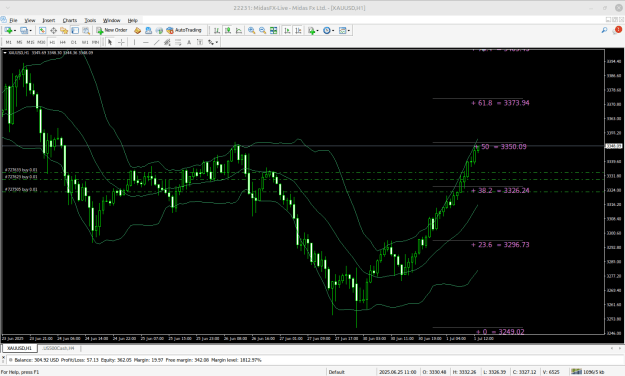
Task: Toggle the Terminal panel icon
Action: pos(75,30)
